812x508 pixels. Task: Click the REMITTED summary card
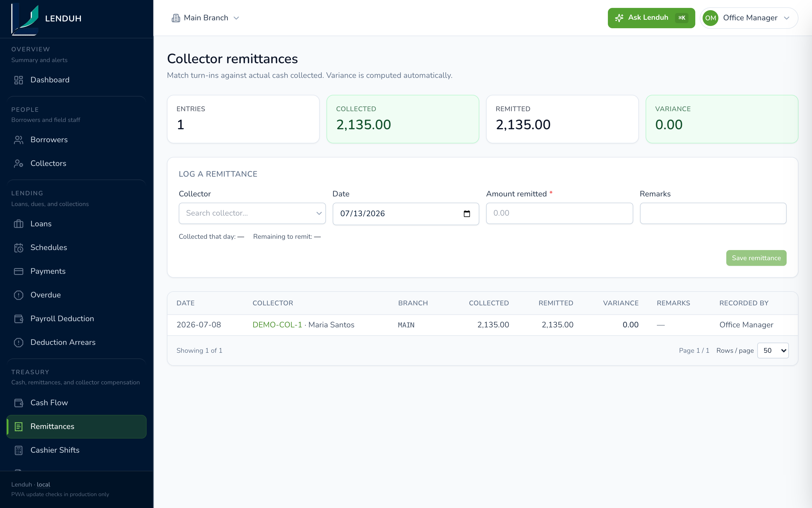(562, 119)
